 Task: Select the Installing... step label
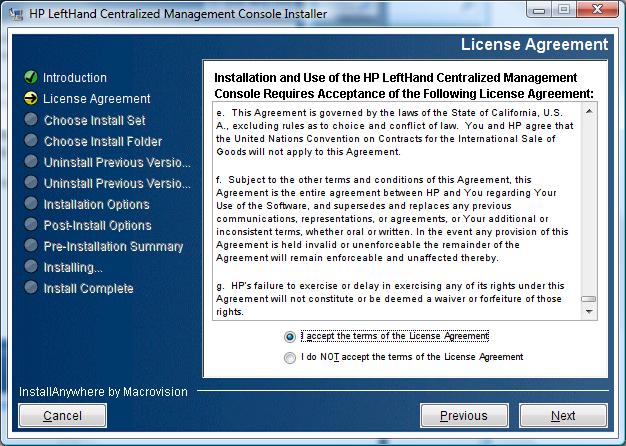pos(73,267)
